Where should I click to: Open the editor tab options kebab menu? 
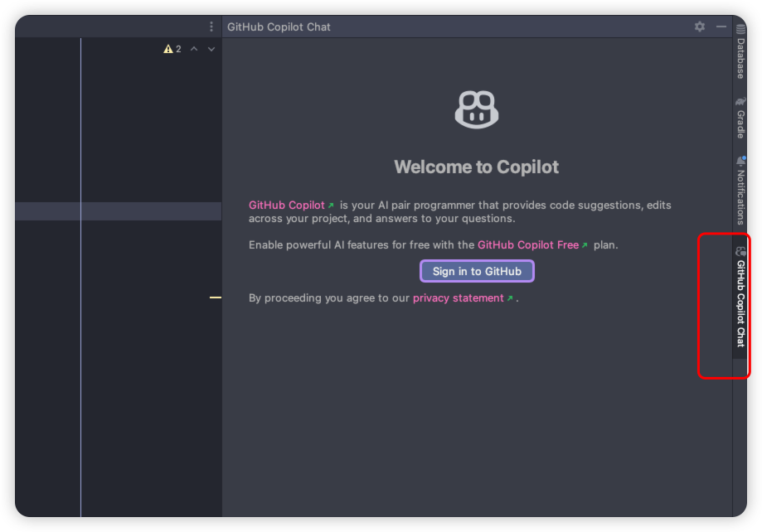coord(211,27)
